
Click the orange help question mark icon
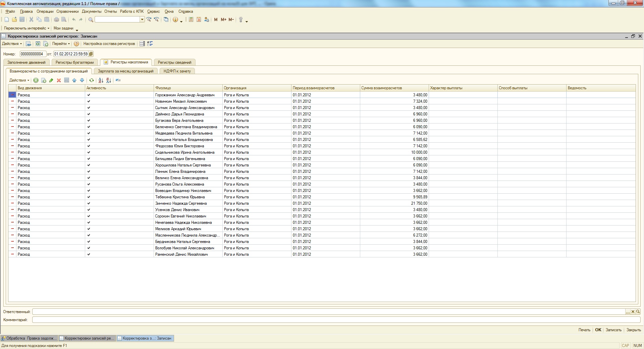[x=76, y=44]
